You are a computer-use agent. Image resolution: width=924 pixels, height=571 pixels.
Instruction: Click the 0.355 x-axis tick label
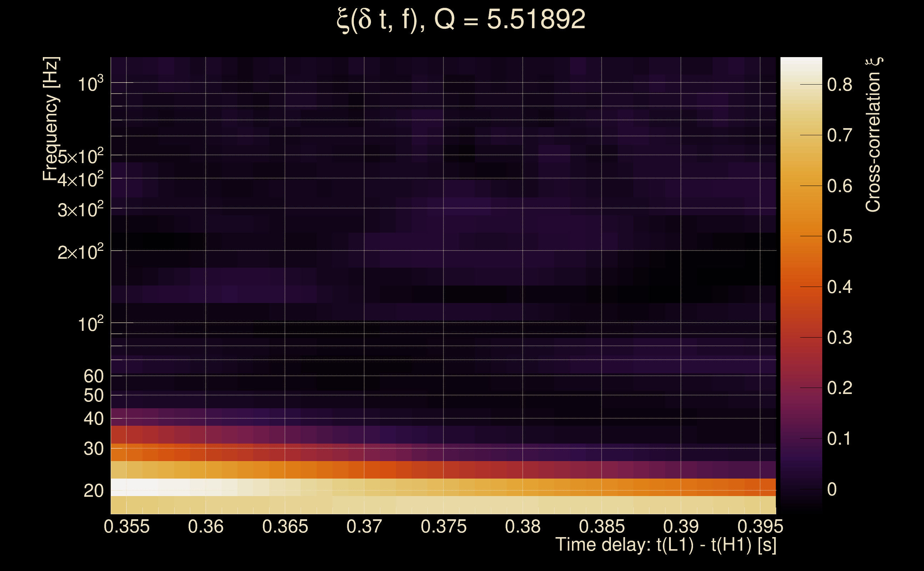click(126, 527)
